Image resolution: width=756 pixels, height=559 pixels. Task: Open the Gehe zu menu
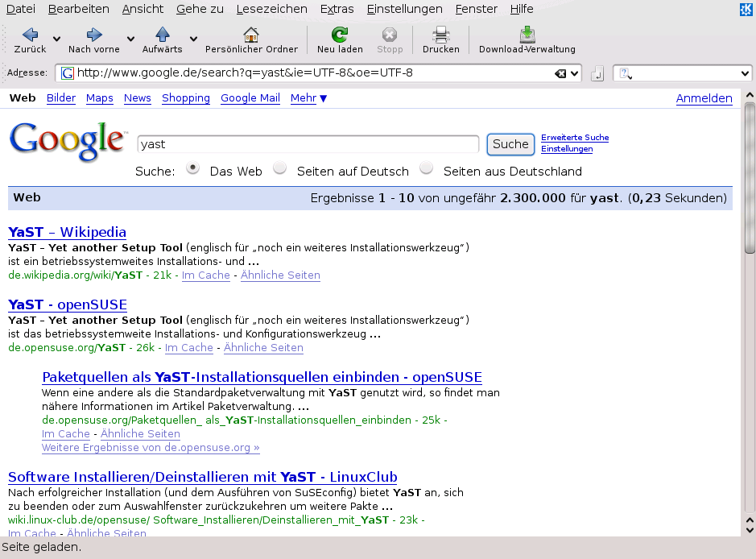(200, 9)
